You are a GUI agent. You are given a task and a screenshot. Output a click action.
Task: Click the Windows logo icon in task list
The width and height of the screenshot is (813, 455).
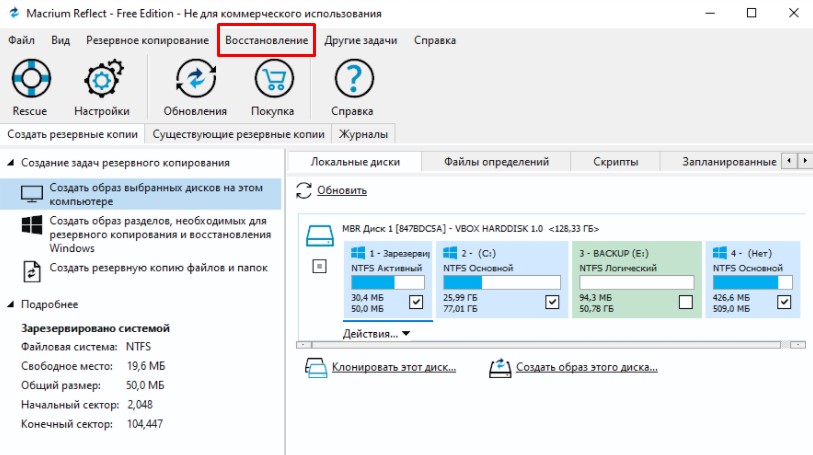[x=32, y=225]
